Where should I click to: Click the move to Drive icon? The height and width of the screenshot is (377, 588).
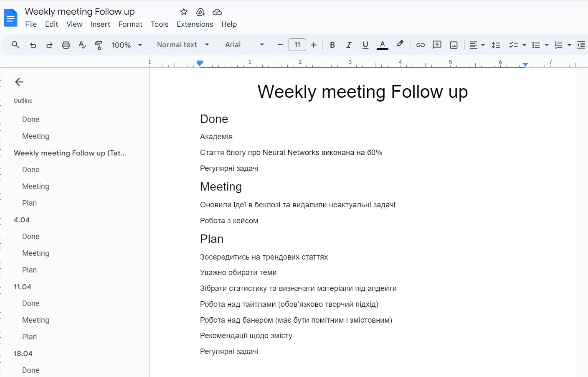point(200,12)
